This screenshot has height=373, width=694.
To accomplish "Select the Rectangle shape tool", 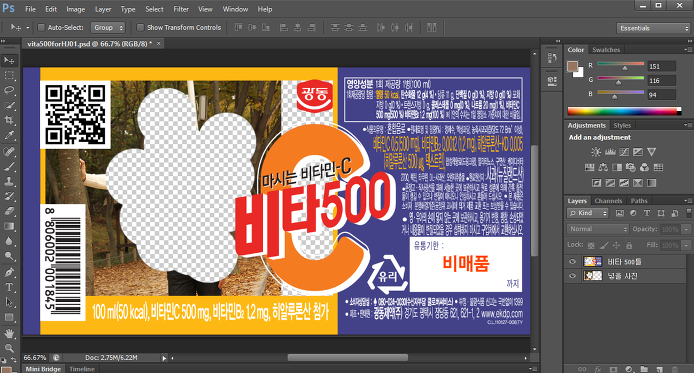I will click(9, 318).
